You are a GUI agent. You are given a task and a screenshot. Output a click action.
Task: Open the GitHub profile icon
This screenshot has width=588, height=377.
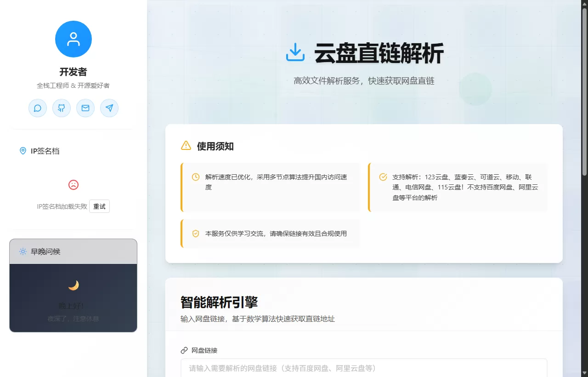tap(62, 108)
